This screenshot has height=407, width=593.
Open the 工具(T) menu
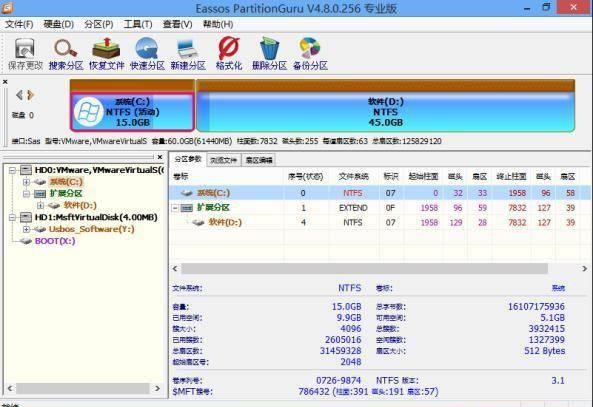[138, 25]
